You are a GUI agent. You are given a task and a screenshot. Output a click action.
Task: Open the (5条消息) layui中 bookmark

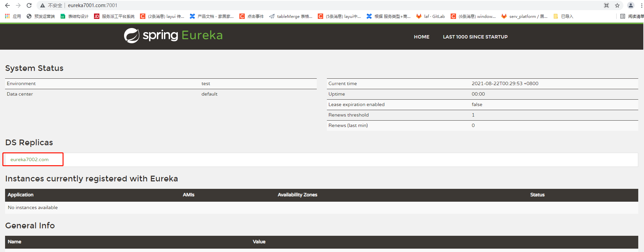tap(339, 16)
